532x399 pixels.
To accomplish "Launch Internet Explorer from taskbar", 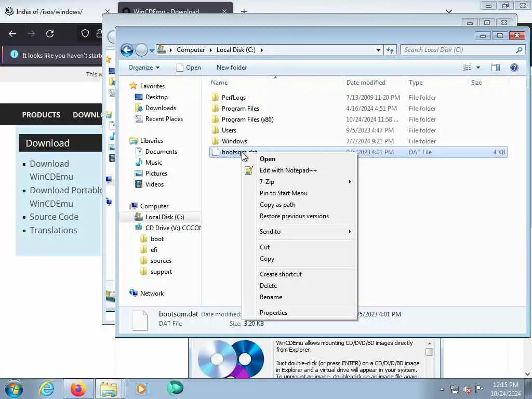I will click(46, 389).
